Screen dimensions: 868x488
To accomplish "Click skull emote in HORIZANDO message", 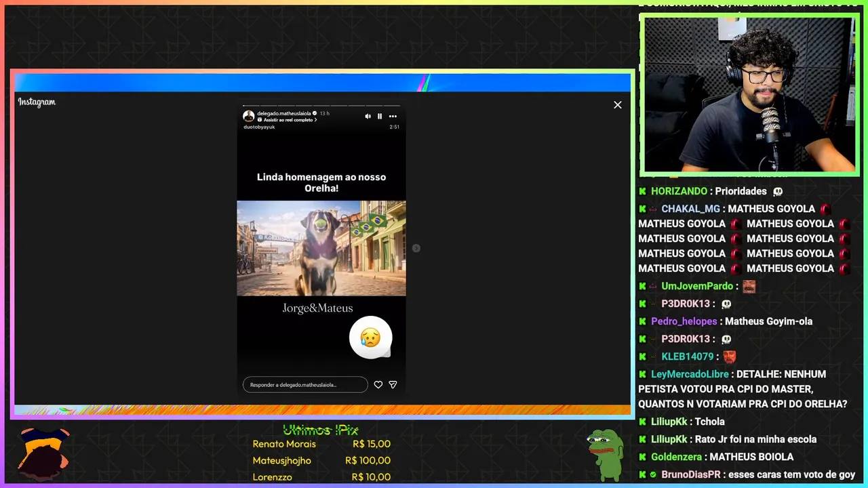I will pos(778,192).
